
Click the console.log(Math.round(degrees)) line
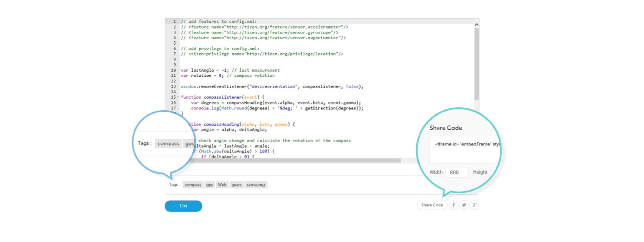tap(277, 108)
